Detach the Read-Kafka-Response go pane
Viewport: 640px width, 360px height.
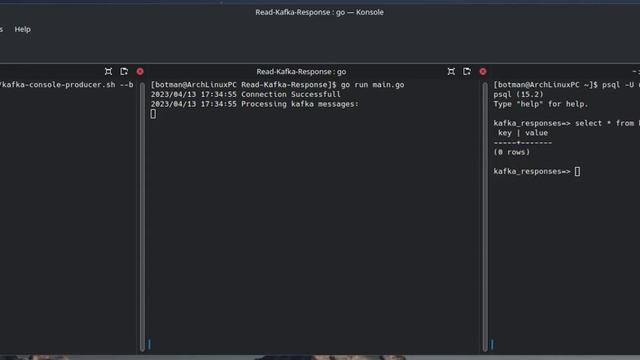click(x=467, y=71)
